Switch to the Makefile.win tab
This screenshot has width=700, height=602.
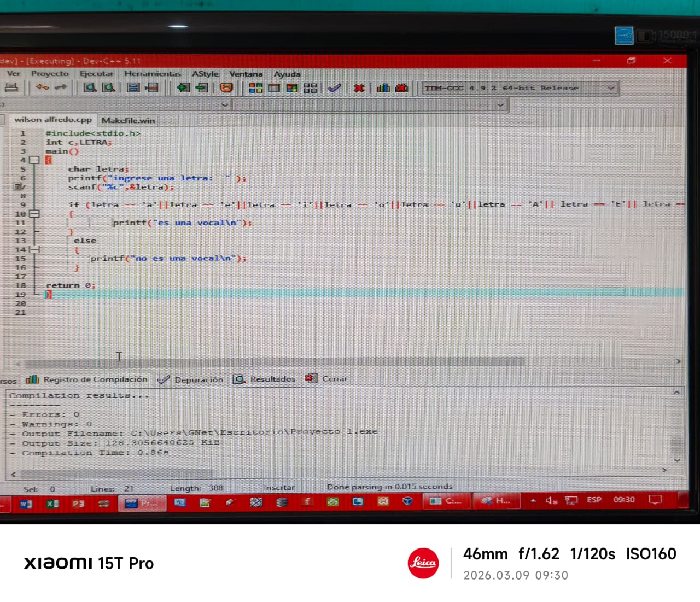tap(128, 120)
